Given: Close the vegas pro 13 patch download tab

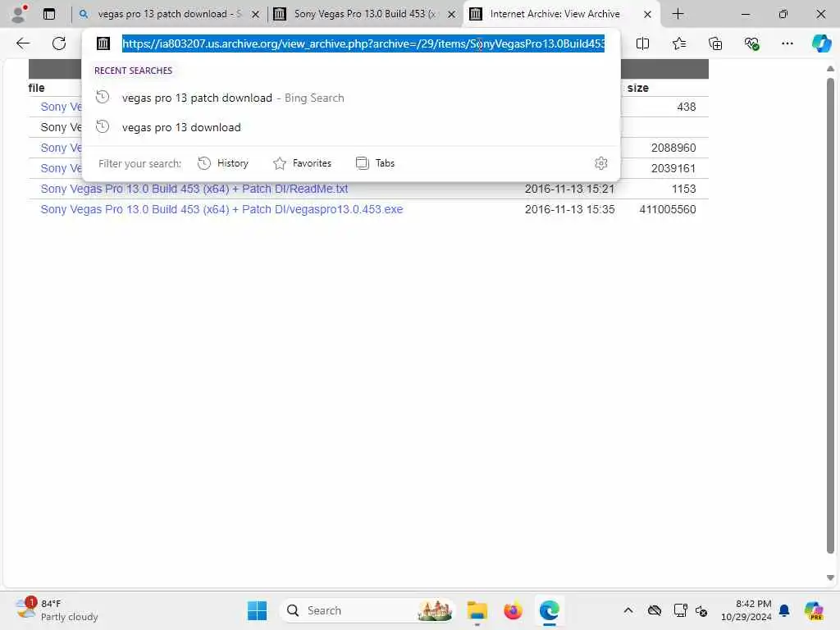Looking at the screenshot, I should click(256, 15).
